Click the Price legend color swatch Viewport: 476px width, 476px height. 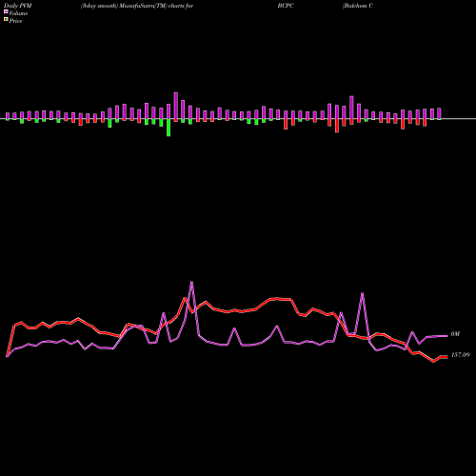pyautogui.click(x=6, y=20)
